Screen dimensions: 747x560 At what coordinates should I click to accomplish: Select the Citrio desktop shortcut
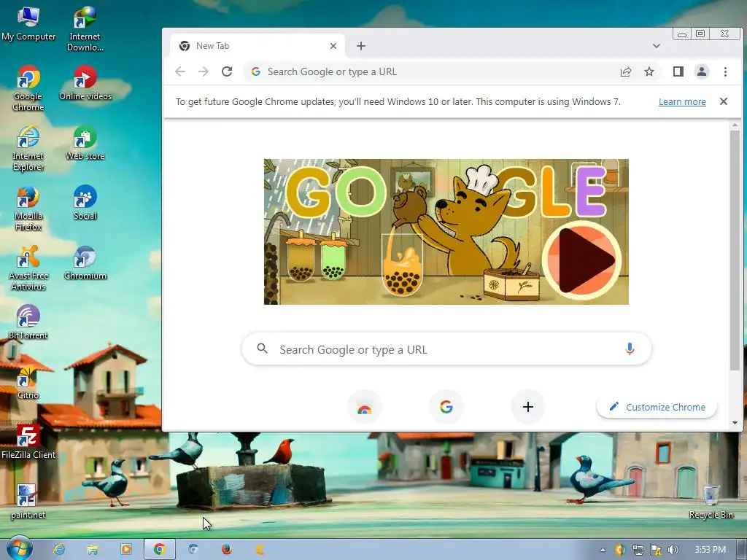point(28,382)
